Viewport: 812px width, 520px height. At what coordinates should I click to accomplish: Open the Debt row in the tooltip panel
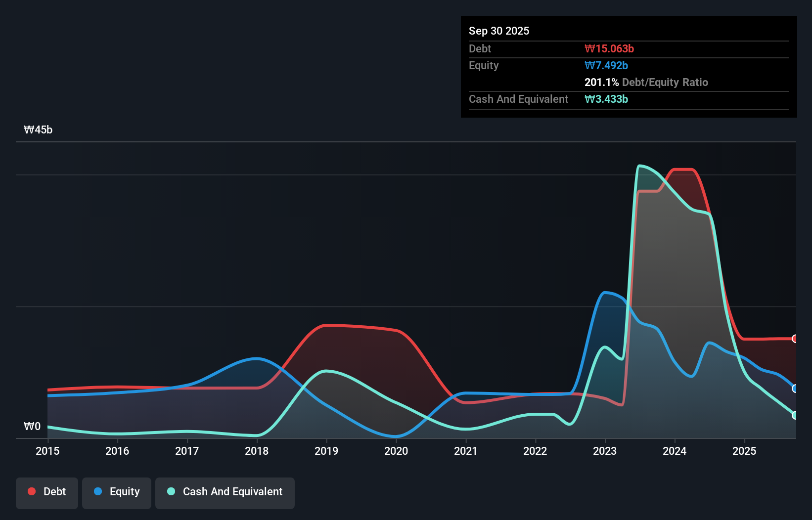click(480, 48)
